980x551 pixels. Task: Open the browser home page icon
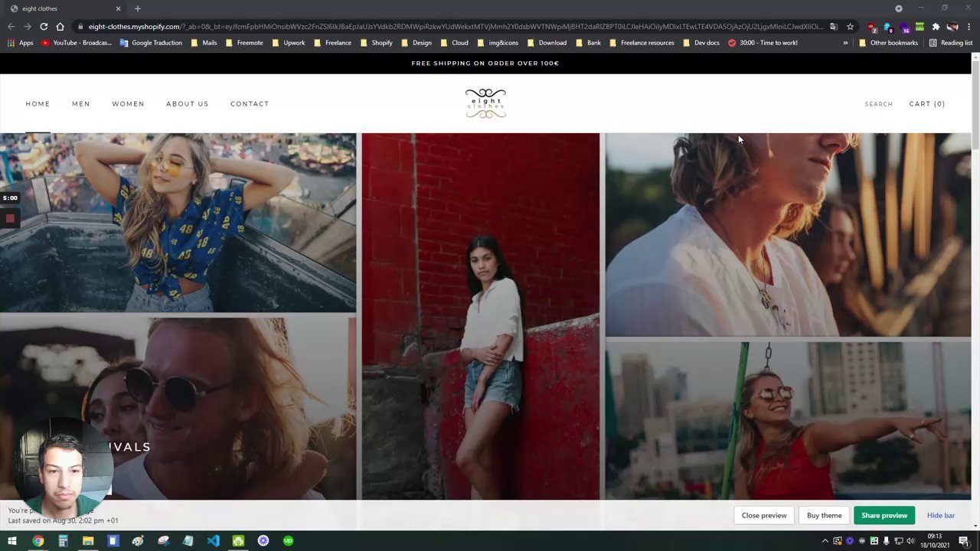pos(60,27)
